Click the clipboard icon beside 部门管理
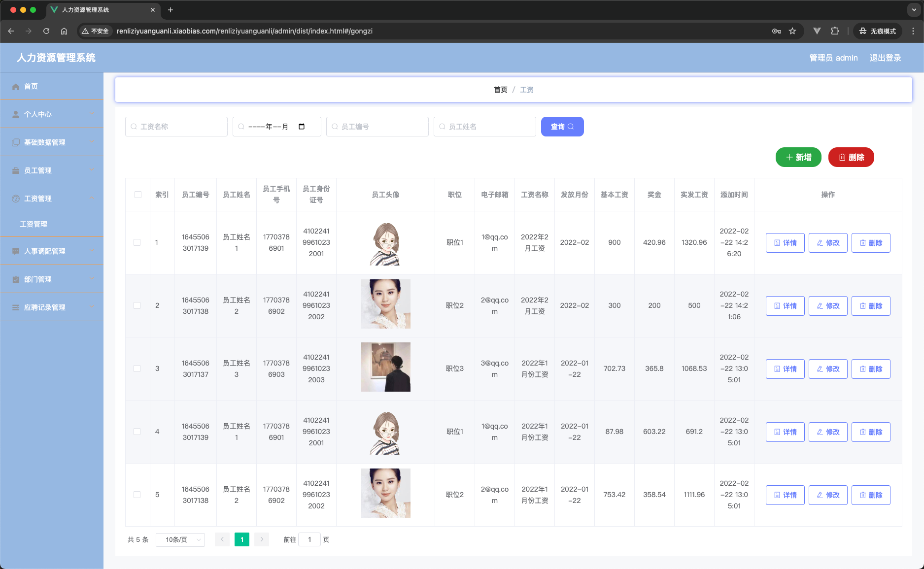 coord(16,279)
